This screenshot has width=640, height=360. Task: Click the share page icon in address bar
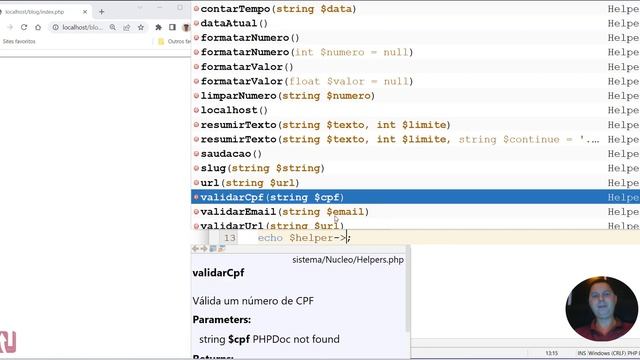point(127,27)
